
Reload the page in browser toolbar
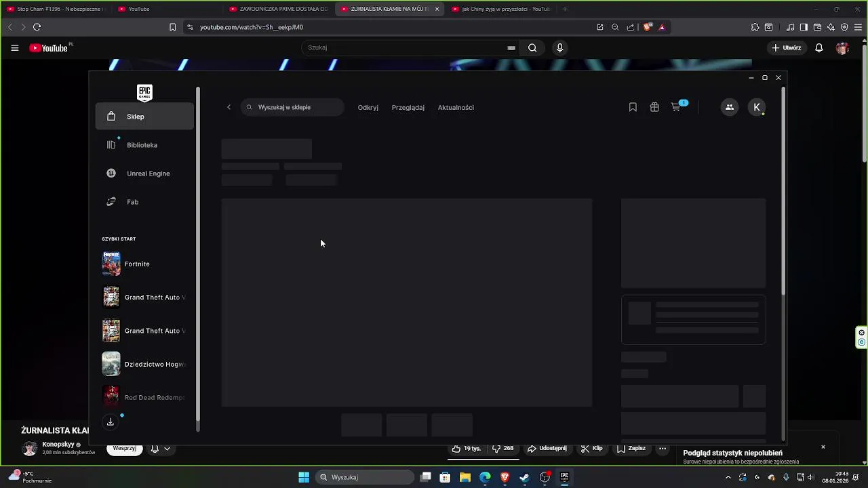(x=37, y=27)
